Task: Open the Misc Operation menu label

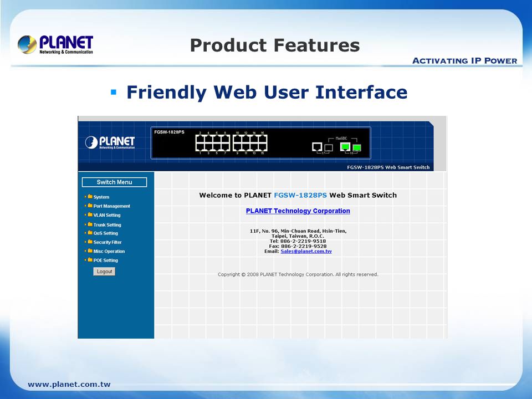Action: (109, 252)
